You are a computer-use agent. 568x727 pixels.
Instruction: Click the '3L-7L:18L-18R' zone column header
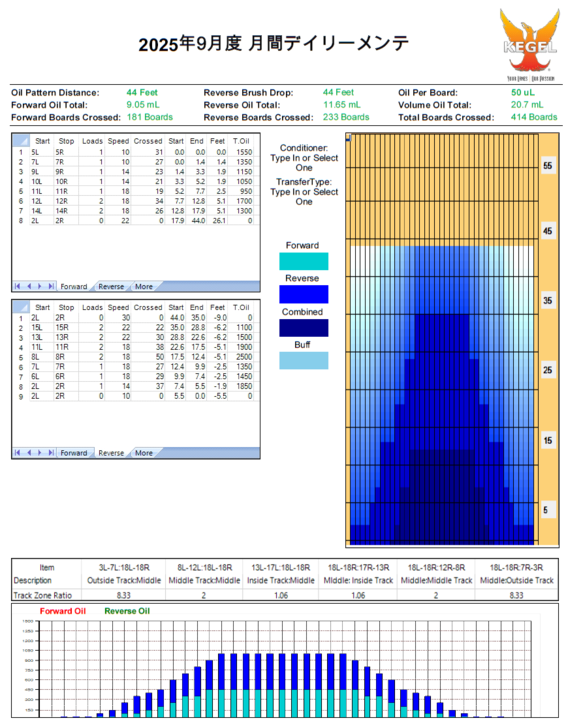coord(124,568)
